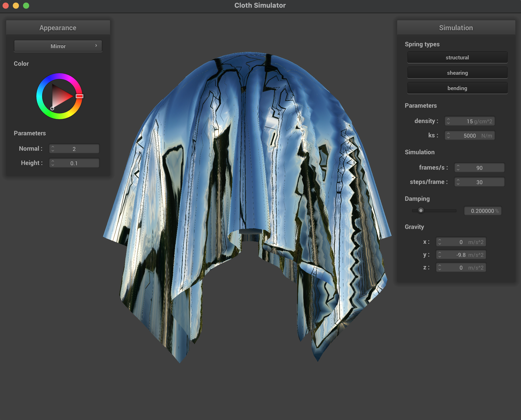Pick a shade in the color triangle
This screenshot has width=521, height=420.
click(60, 96)
